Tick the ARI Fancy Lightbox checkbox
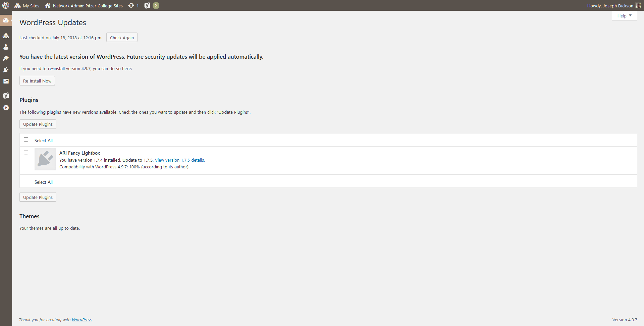Screen dimensions: 644x326 click(26, 153)
